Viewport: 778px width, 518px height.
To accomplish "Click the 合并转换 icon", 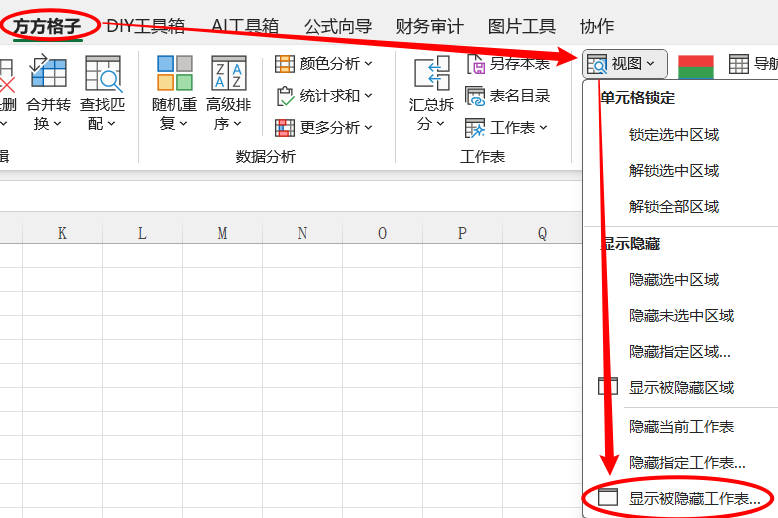I will tap(48, 73).
